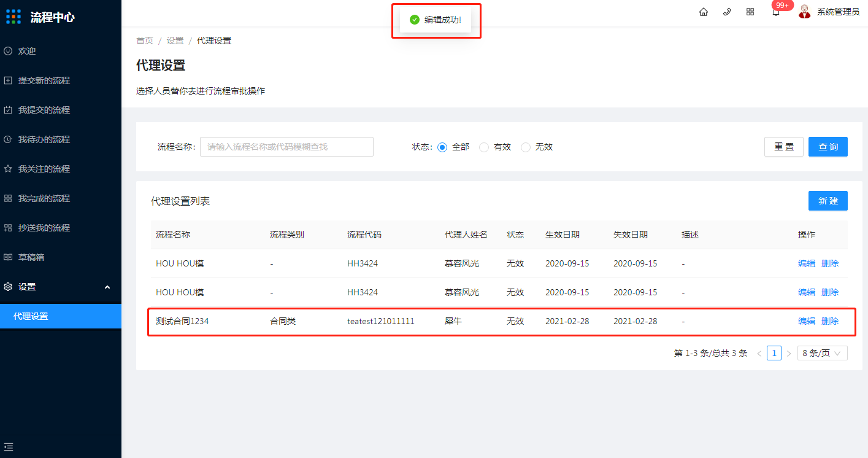Click the 重置 button
The width and height of the screenshot is (868, 458).
(784, 147)
